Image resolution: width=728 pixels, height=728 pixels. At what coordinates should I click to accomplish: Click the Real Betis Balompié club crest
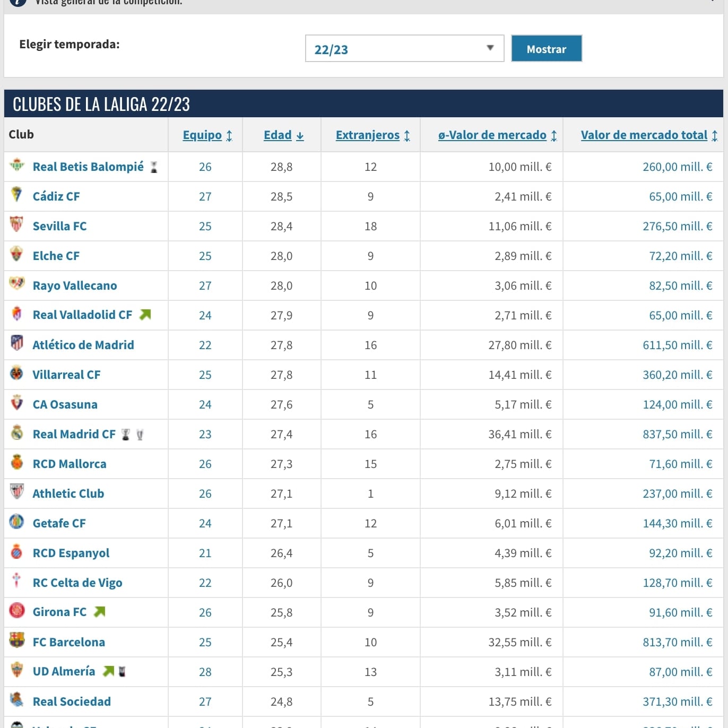click(17, 166)
